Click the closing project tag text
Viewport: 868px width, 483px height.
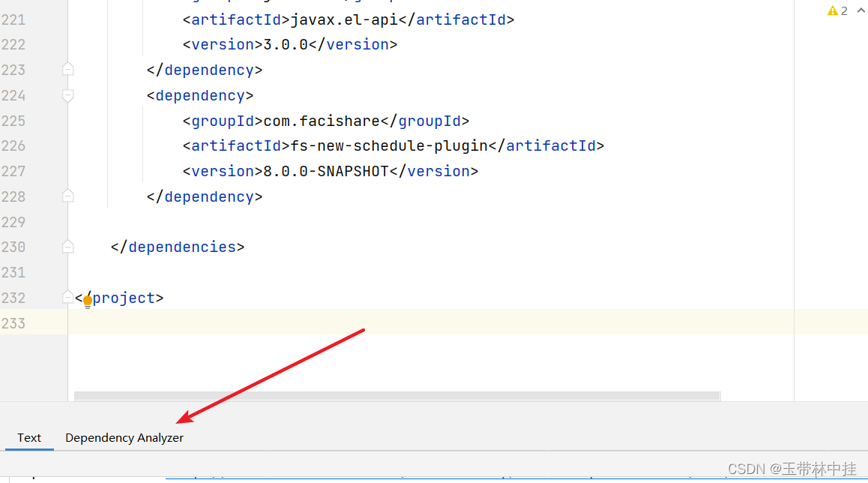(119, 298)
